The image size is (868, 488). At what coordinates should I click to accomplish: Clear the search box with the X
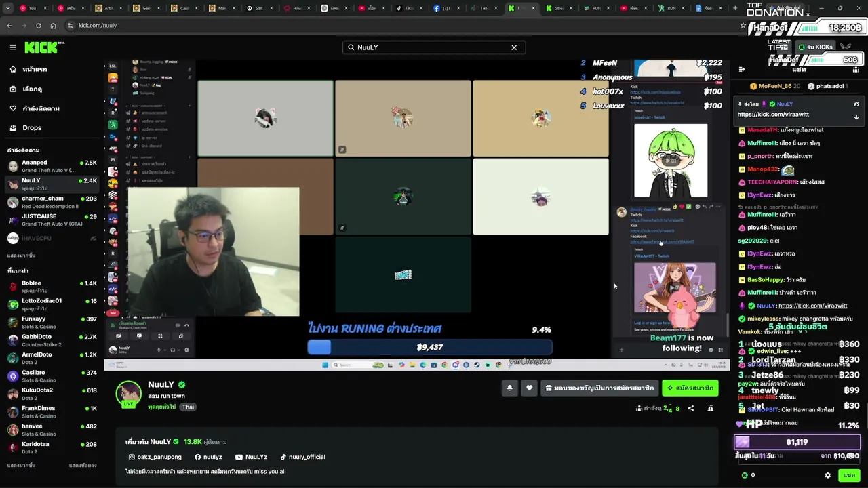(x=514, y=47)
